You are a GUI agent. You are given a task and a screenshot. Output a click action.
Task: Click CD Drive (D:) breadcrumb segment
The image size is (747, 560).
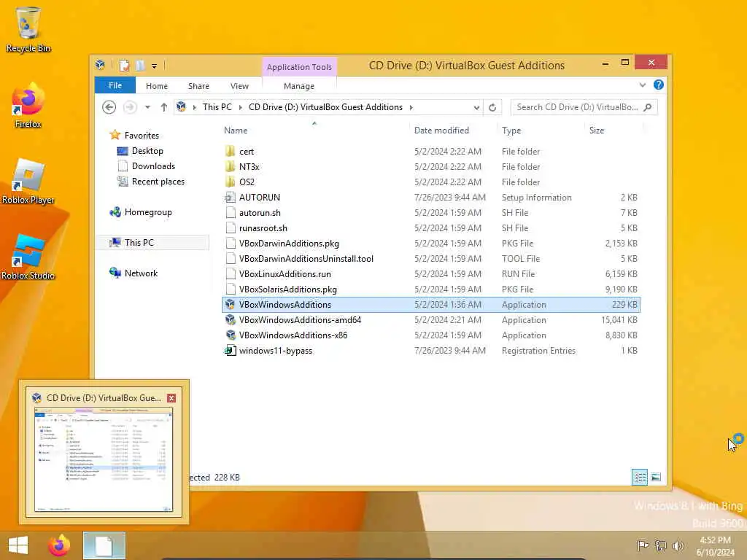326,107
